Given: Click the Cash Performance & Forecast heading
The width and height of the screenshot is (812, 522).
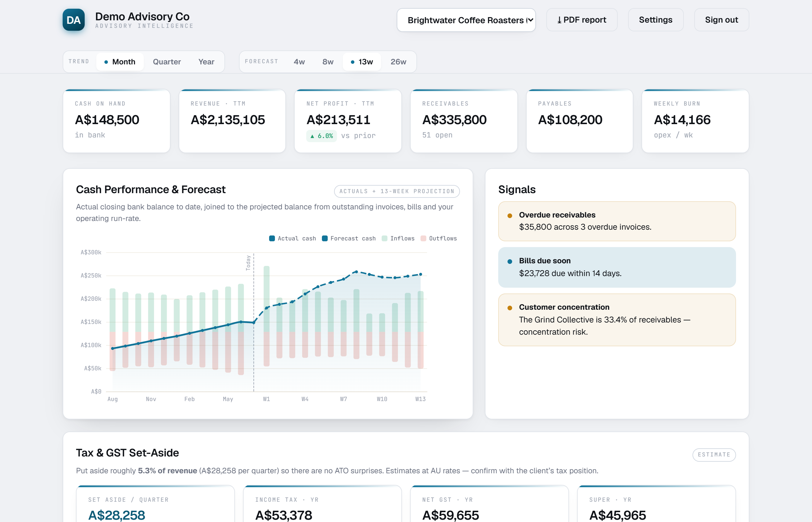Looking at the screenshot, I should coord(151,189).
